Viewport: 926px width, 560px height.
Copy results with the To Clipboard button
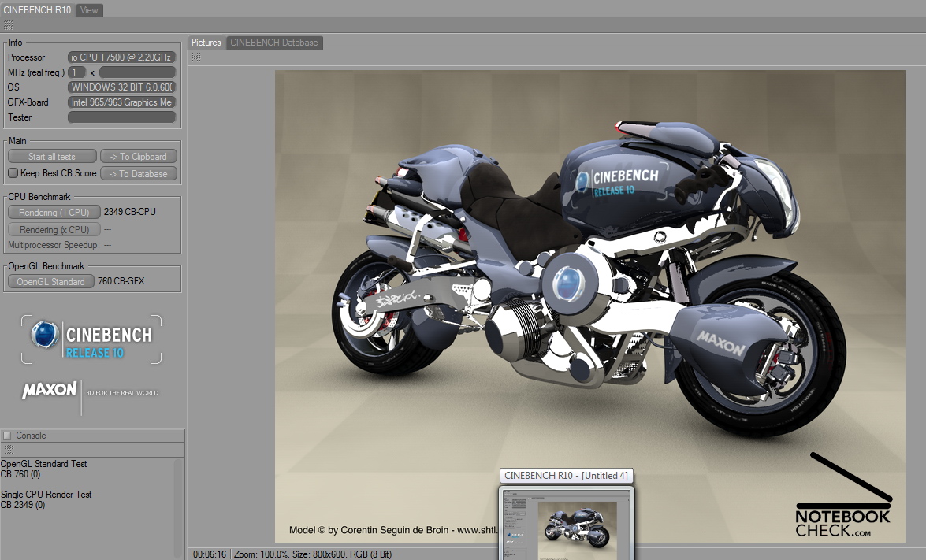(138, 157)
